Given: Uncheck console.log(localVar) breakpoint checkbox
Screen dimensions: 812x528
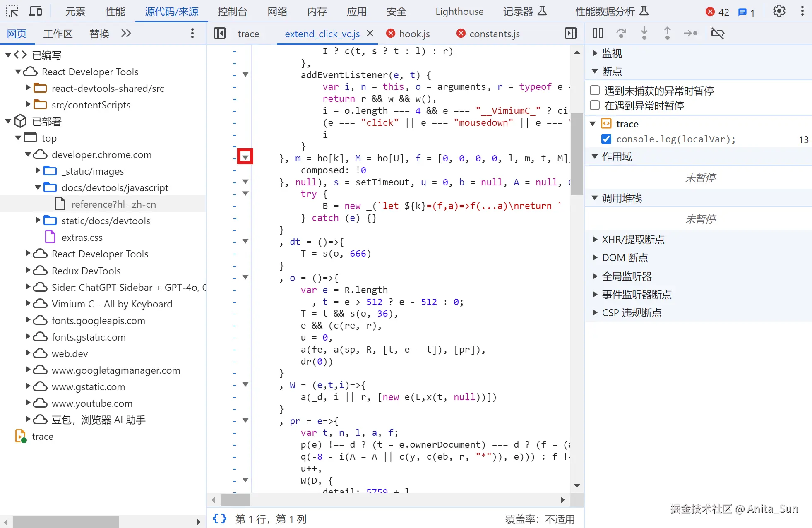Looking at the screenshot, I should tap(606, 139).
